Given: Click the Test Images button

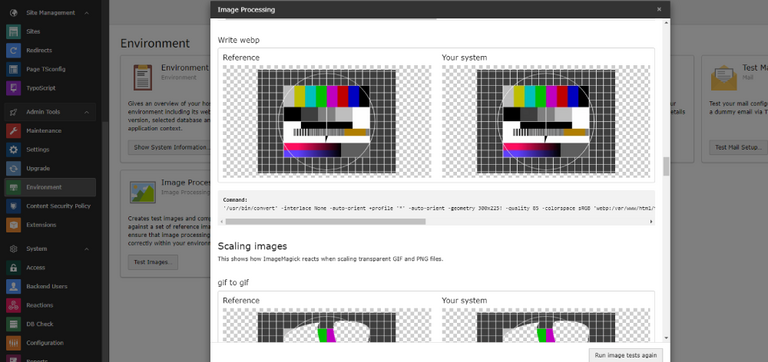Looking at the screenshot, I should [153, 262].
